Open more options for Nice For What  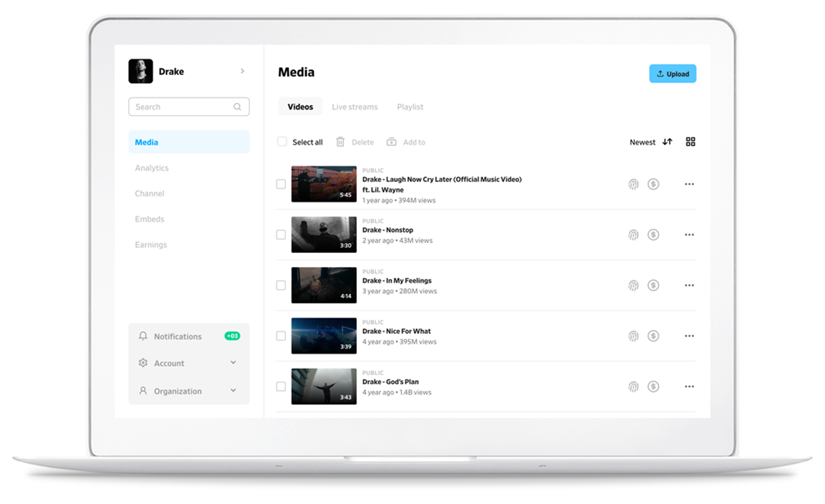point(689,336)
